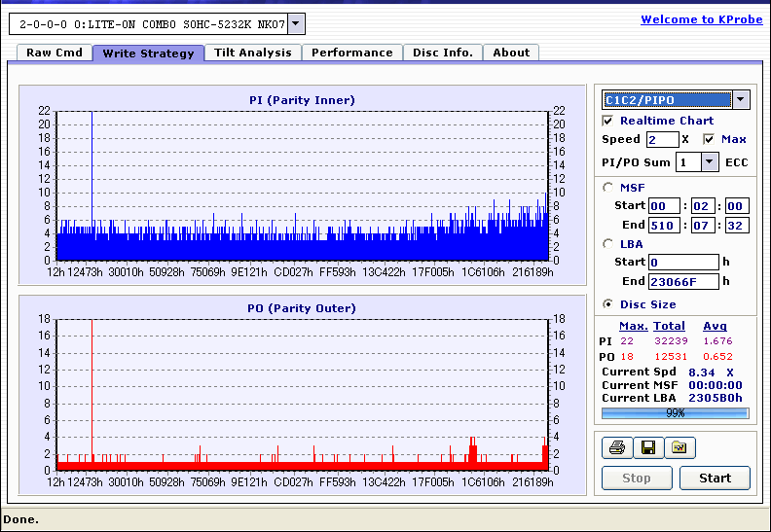
Task: Follow the Welcome to KProbe link
Action: pyautogui.click(x=701, y=19)
